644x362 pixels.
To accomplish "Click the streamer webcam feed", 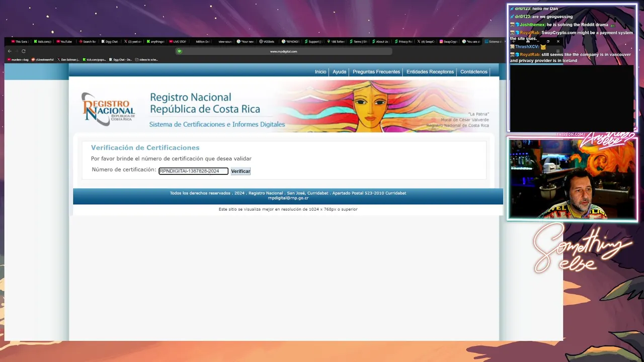I will coord(573,179).
